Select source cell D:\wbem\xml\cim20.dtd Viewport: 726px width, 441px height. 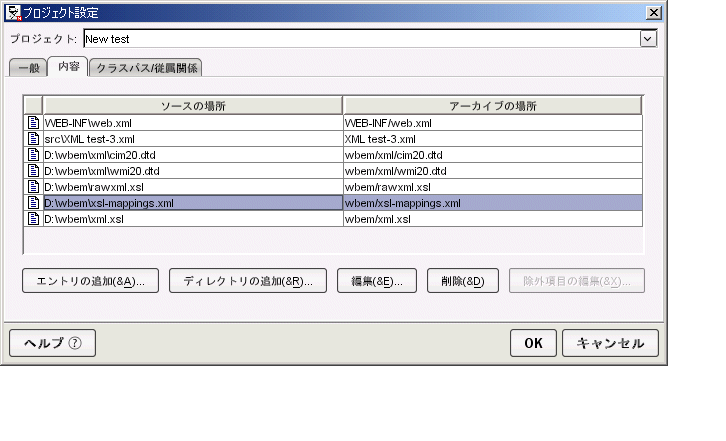[x=193, y=155]
